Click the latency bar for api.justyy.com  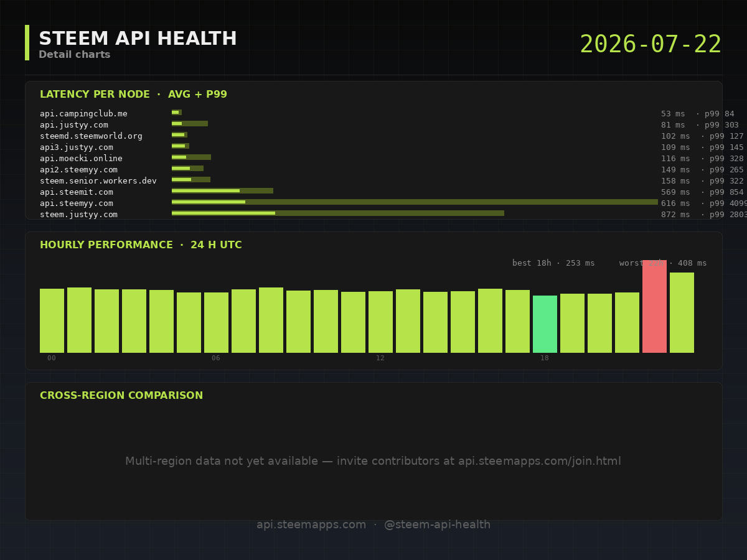pyautogui.click(x=190, y=124)
